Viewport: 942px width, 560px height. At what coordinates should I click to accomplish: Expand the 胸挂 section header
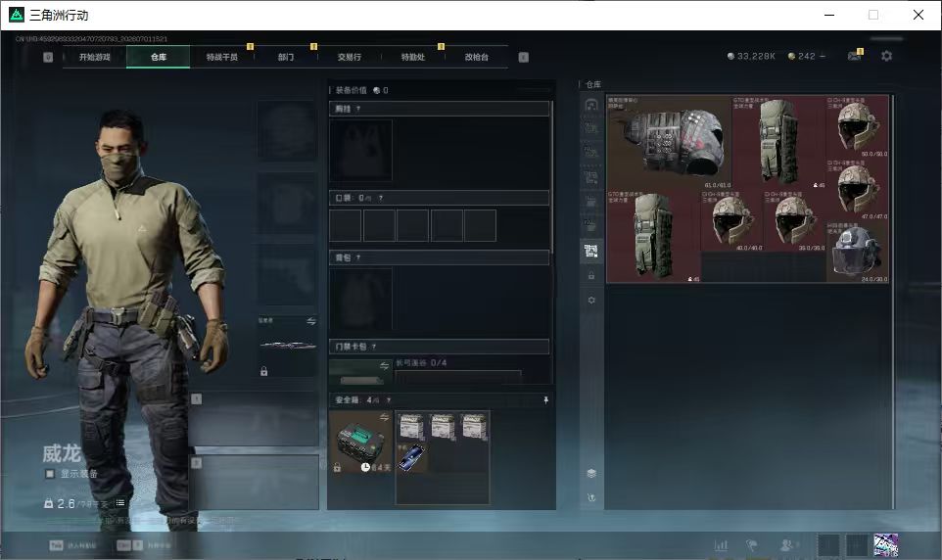click(x=439, y=109)
